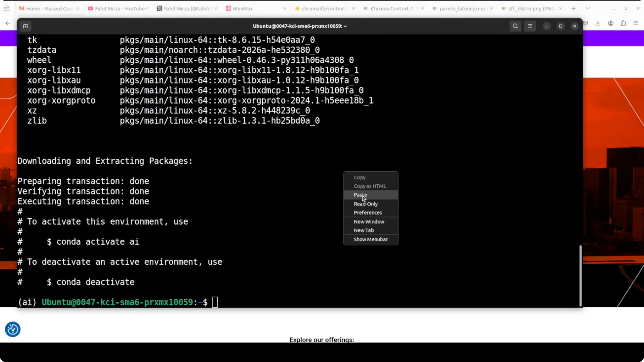Open the browser account profile icon

coord(611,23)
